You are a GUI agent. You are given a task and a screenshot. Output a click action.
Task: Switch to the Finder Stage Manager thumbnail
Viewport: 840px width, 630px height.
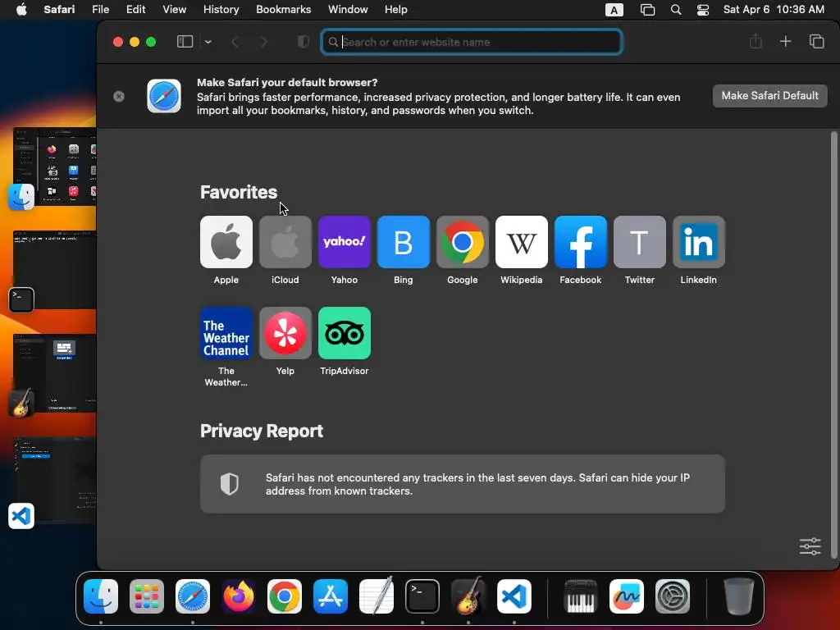(55, 167)
